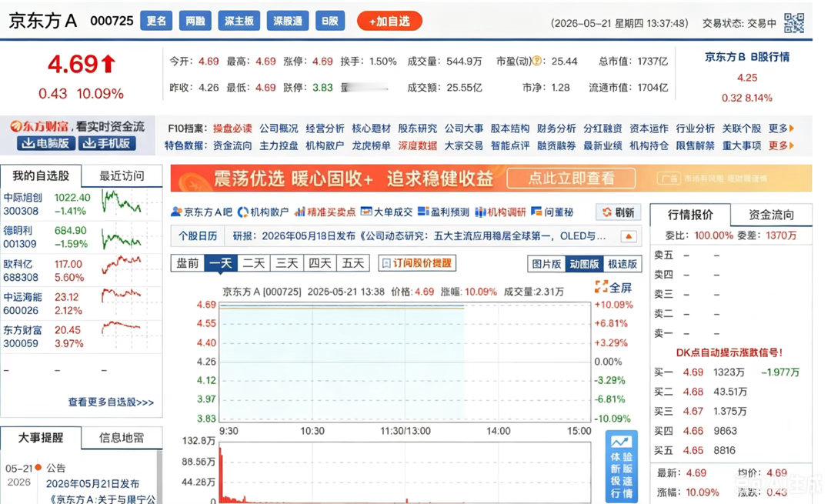Viewport: 831px width, 504px height.
Task: Switch to 信息地雷 tab
Action: 122,437
